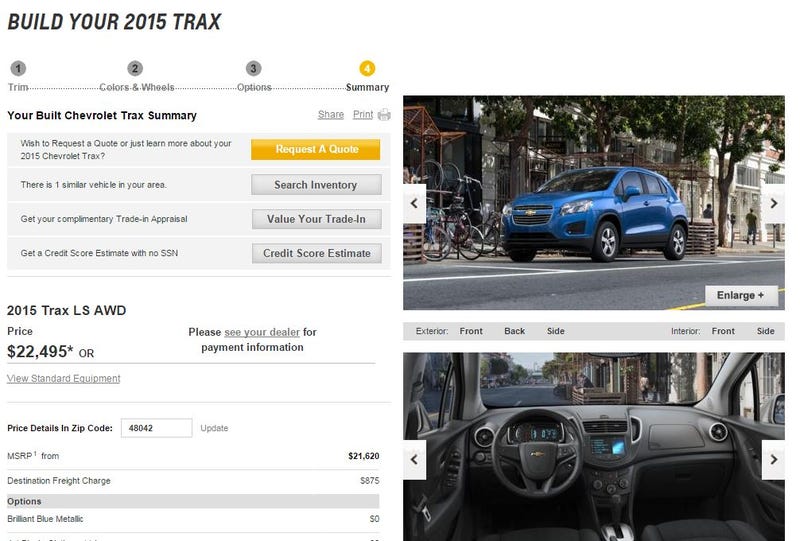The image size is (800, 541).
Task: Open Search Inventory
Action: (316, 185)
